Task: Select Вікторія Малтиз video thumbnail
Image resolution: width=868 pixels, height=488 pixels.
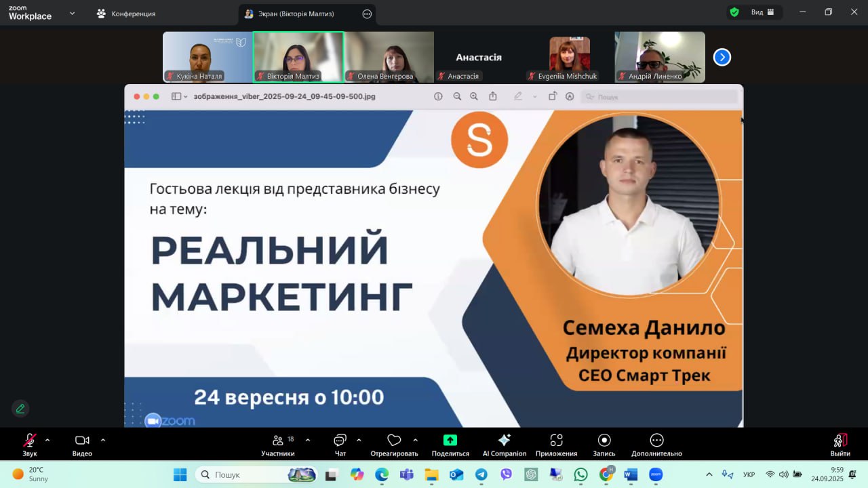Action: pyautogui.click(x=298, y=57)
